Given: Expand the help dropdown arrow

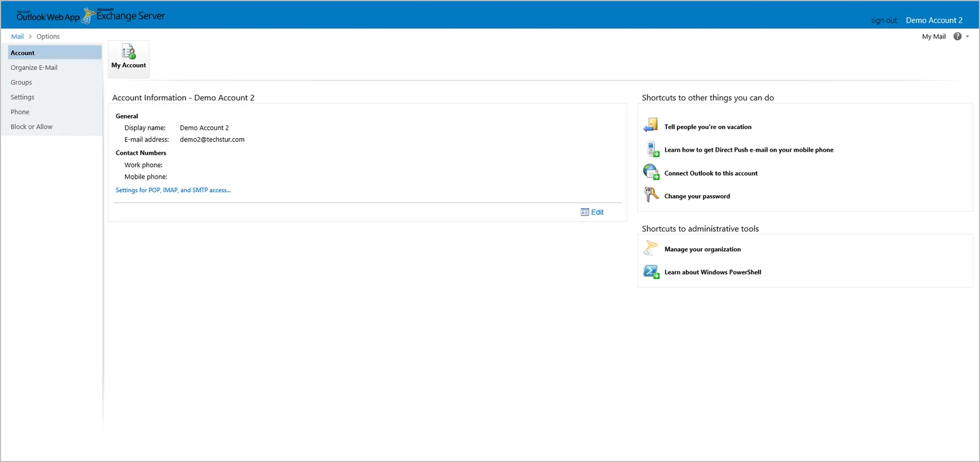Looking at the screenshot, I should [968, 37].
